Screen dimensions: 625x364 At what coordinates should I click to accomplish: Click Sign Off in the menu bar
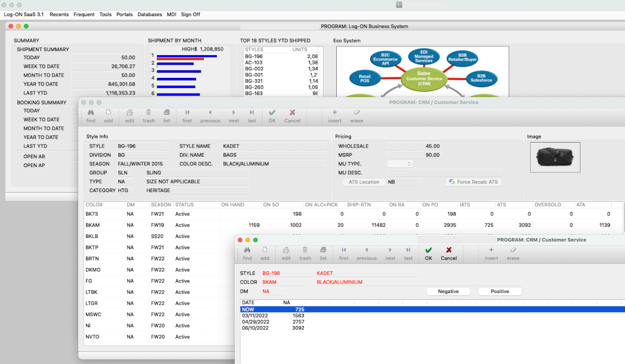[191, 15]
